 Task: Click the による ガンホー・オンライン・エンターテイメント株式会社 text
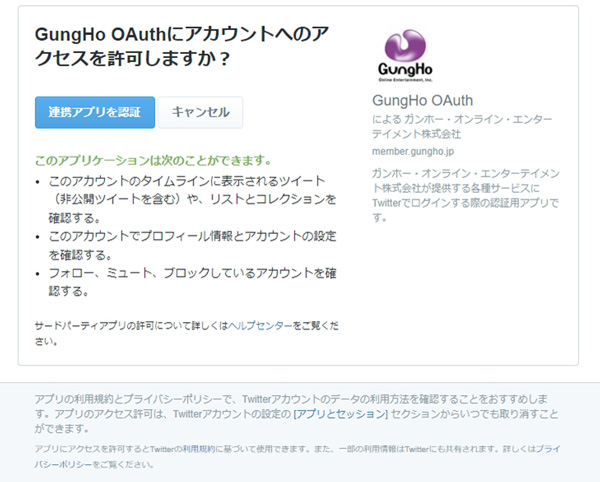pyautogui.click(x=462, y=127)
